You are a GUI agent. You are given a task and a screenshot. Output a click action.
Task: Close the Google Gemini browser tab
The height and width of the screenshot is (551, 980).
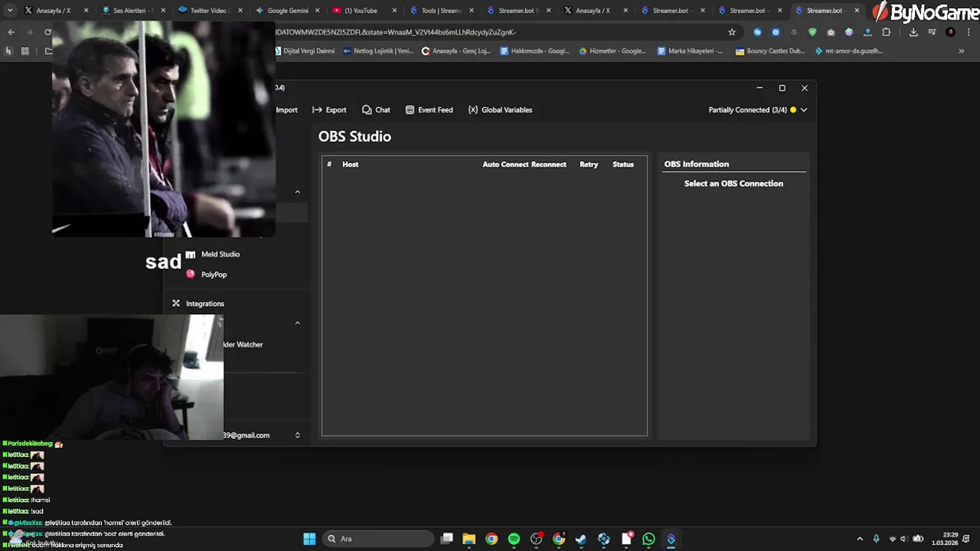(318, 11)
